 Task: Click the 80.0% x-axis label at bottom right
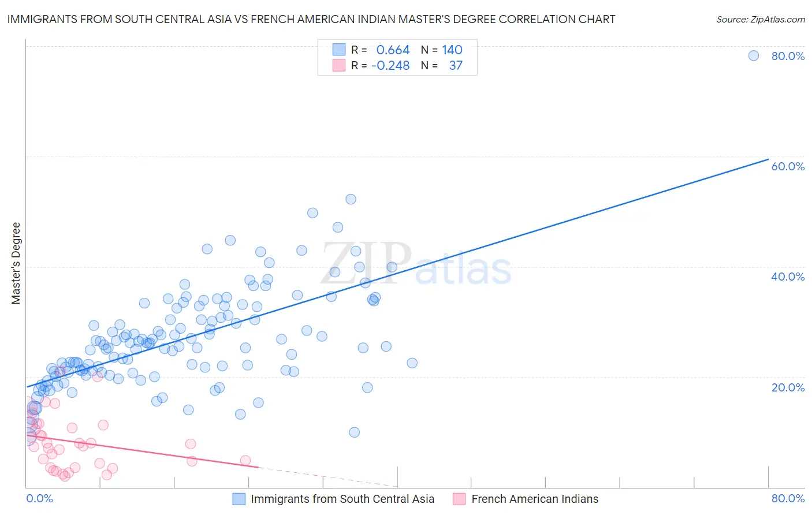(788, 498)
